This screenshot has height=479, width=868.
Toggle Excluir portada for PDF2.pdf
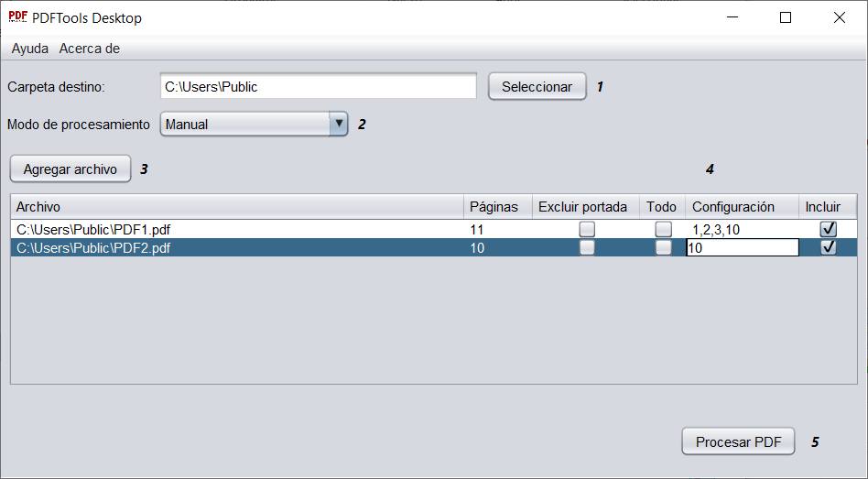tap(586, 247)
